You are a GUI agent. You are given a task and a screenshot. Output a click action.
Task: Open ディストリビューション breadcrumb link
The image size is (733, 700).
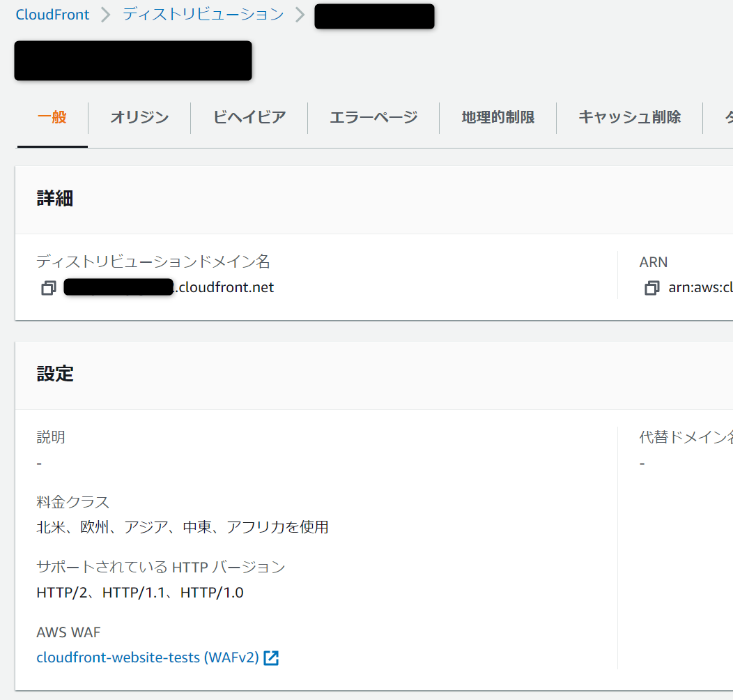click(202, 14)
